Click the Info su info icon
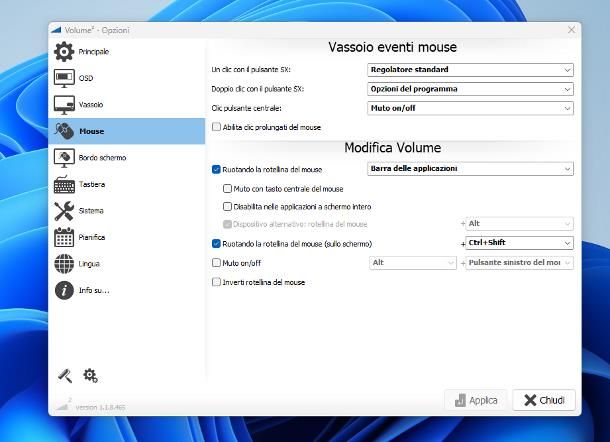610x442 pixels. coord(64,290)
